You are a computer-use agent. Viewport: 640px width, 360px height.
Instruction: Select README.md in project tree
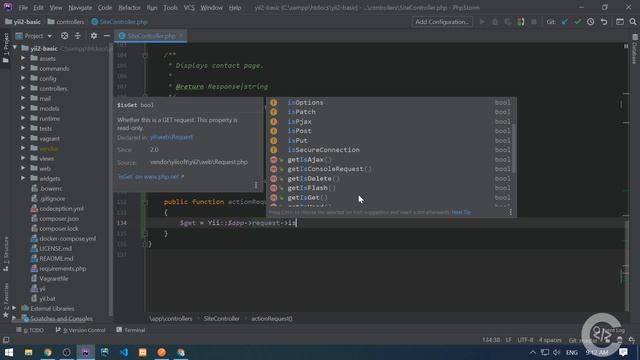pos(56,258)
